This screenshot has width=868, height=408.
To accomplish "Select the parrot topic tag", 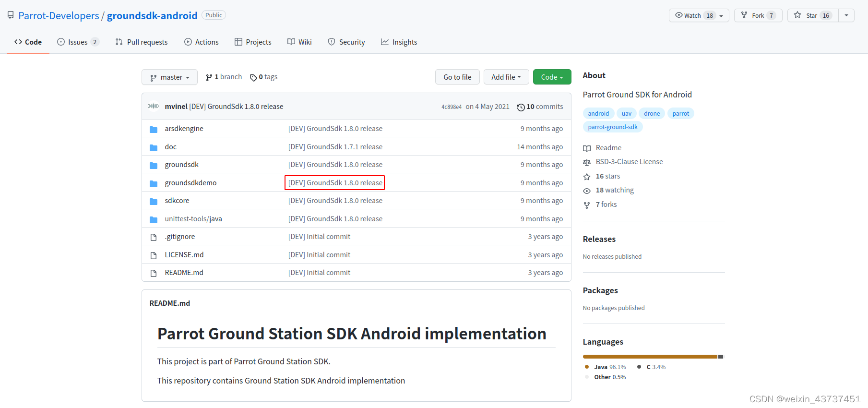I will pyautogui.click(x=681, y=114).
